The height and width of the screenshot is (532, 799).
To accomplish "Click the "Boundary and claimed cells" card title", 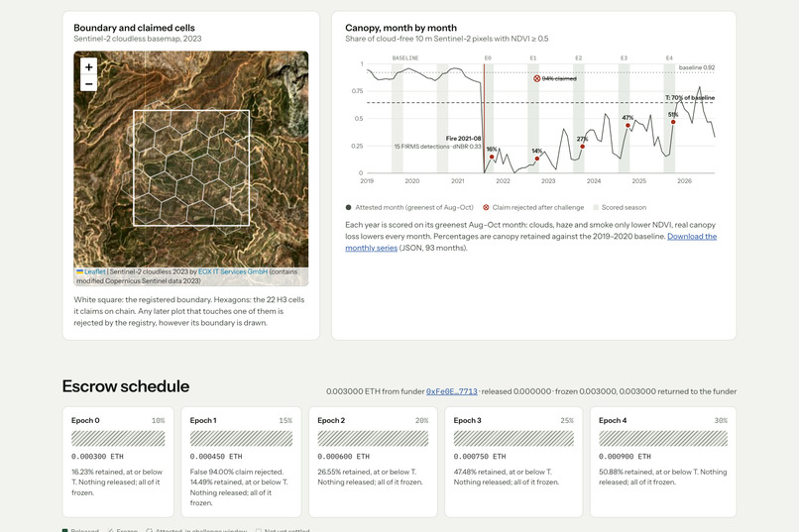I will [x=134, y=28].
